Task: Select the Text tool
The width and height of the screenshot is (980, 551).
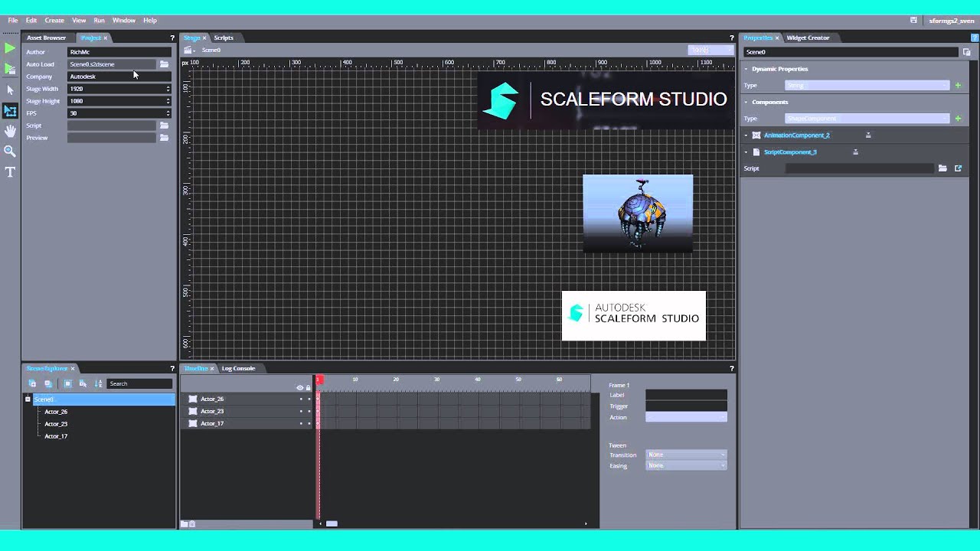Action: (x=10, y=172)
